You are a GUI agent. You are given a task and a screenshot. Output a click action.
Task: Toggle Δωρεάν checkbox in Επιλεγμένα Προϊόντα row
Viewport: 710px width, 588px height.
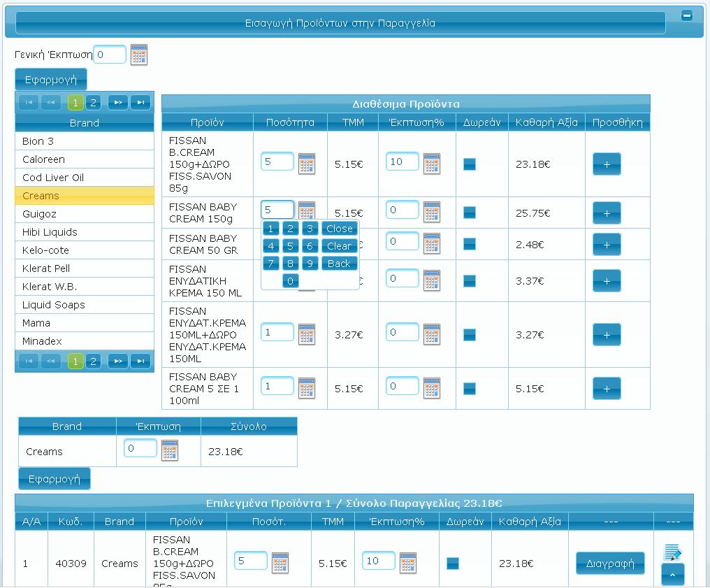[x=453, y=563]
